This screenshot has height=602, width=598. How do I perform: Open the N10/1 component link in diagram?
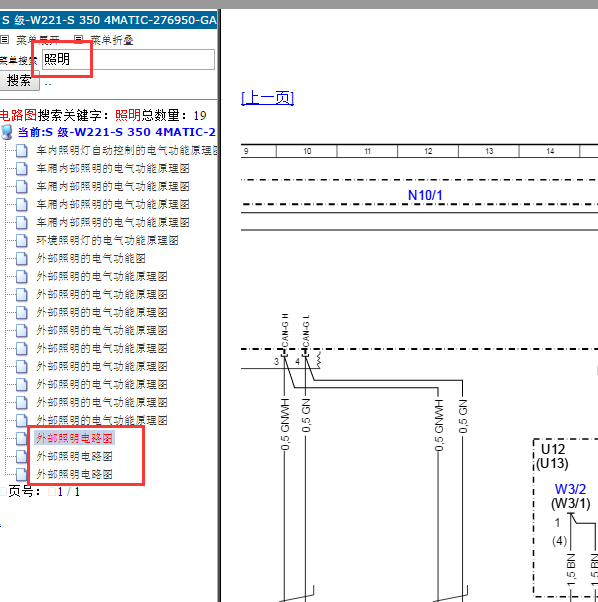pyautogui.click(x=425, y=195)
